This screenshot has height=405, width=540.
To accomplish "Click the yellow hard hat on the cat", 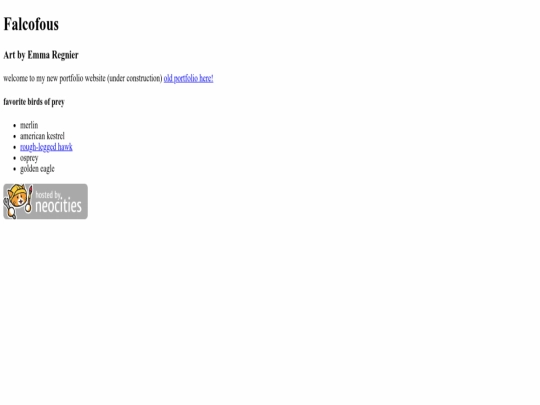I will pos(19,190).
